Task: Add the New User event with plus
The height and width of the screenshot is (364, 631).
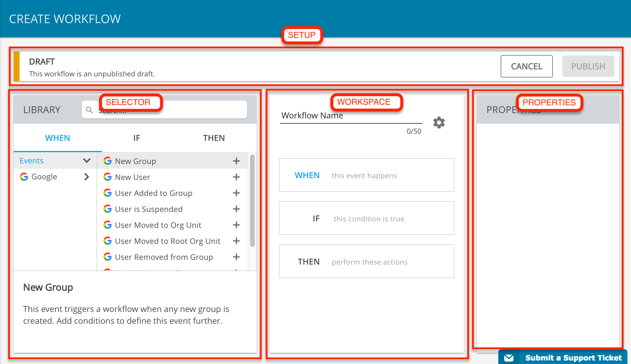Action: click(236, 177)
